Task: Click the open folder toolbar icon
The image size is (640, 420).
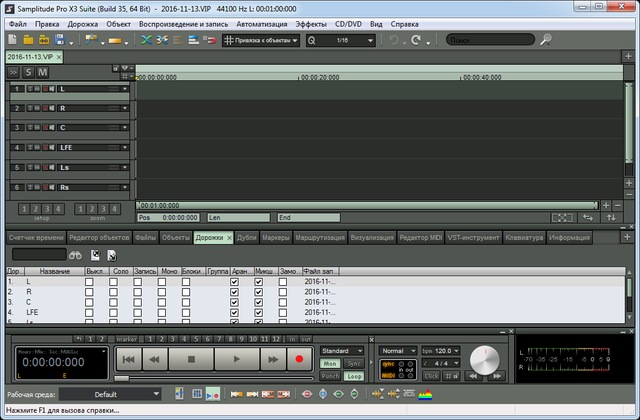Action: [29, 41]
